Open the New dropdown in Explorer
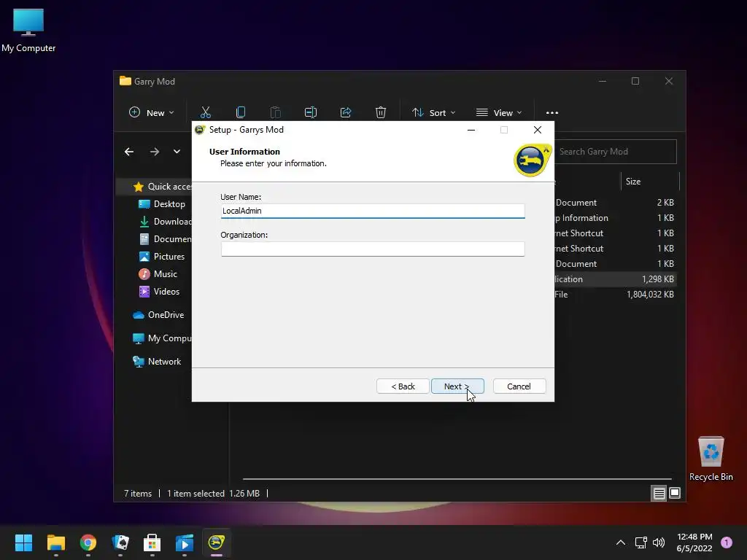747x560 pixels. pos(152,112)
